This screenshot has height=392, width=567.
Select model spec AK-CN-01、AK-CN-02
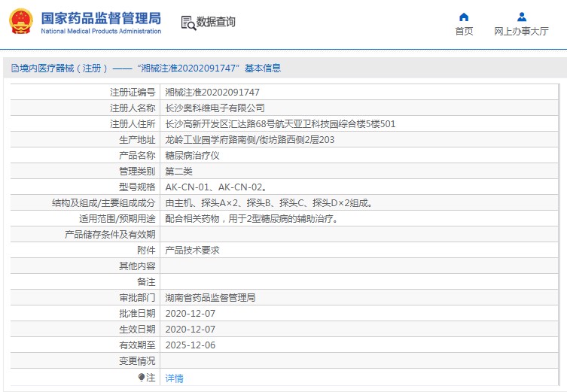pyautogui.click(x=216, y=187)
